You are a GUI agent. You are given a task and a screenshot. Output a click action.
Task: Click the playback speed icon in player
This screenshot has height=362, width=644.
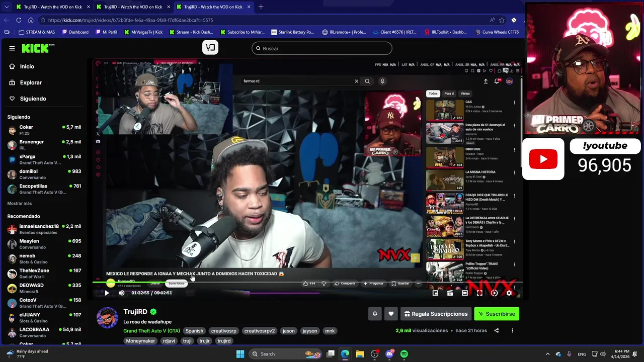click(494, 293)
